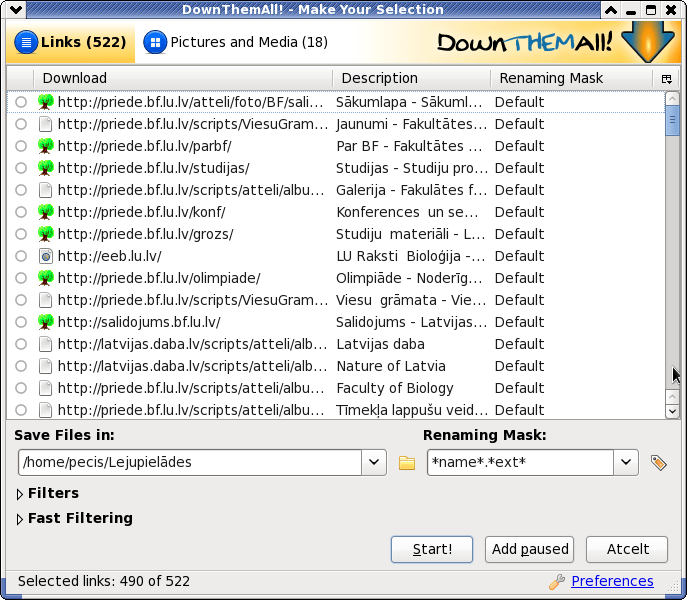Click the tree icon beside the grozs/ link

click(x=46, y=234)
